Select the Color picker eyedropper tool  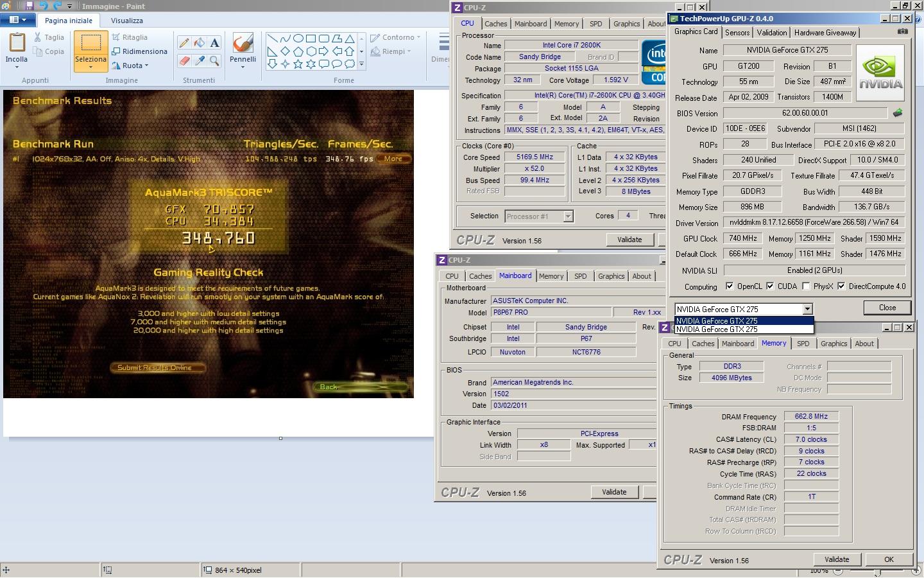(x=200, y=61)
